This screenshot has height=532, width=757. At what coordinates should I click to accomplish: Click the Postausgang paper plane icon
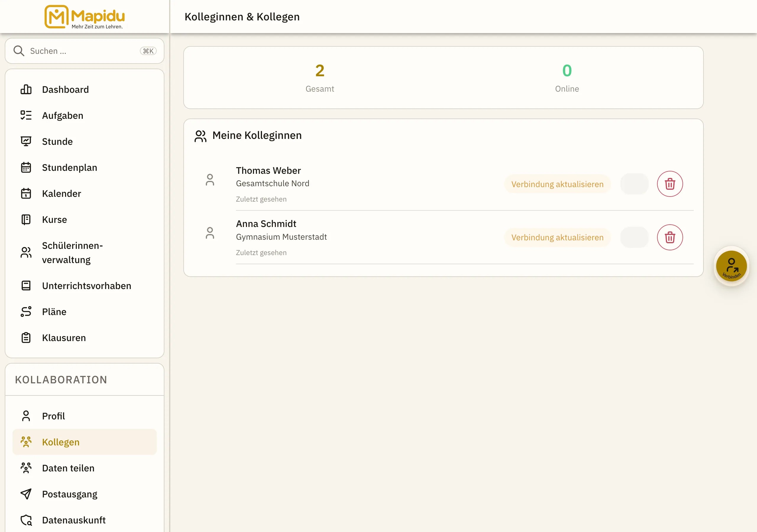point(26,494)
